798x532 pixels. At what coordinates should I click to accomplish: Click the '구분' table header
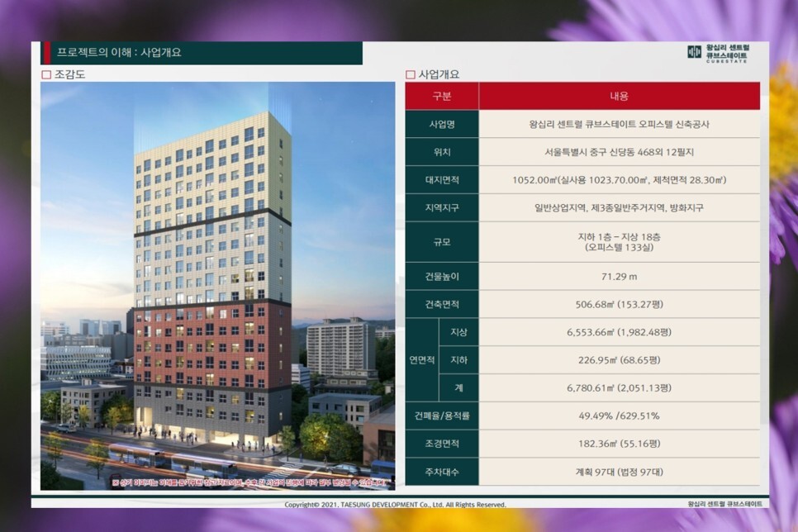[x=442, y=96]
